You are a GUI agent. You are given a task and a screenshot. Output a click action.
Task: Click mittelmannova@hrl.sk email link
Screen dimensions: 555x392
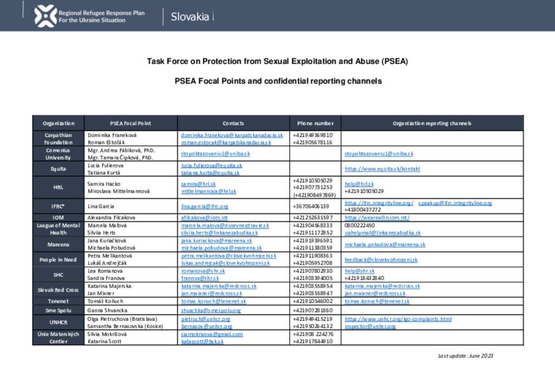[209, 191]
